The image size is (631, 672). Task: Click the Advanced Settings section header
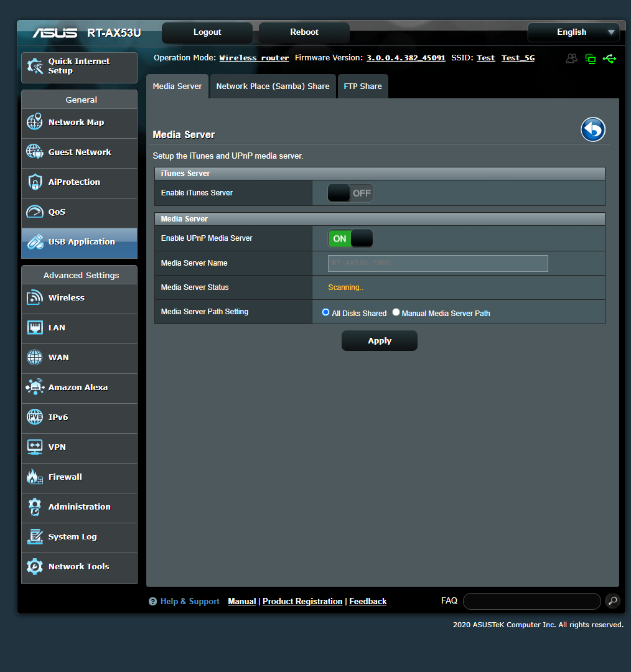click(x=79, y=275)
